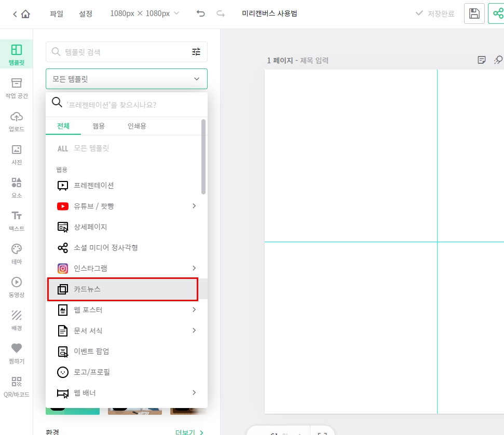Open the 텍스트 (Text) panel
The width and height of the screenshot is (504, 435).
tap(16, 220)
